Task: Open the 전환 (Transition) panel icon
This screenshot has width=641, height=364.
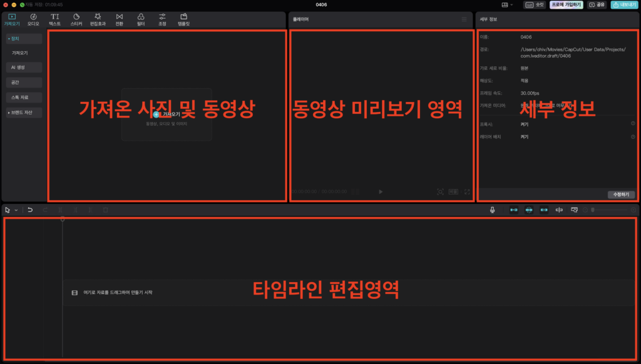Action: click(119, 18)
